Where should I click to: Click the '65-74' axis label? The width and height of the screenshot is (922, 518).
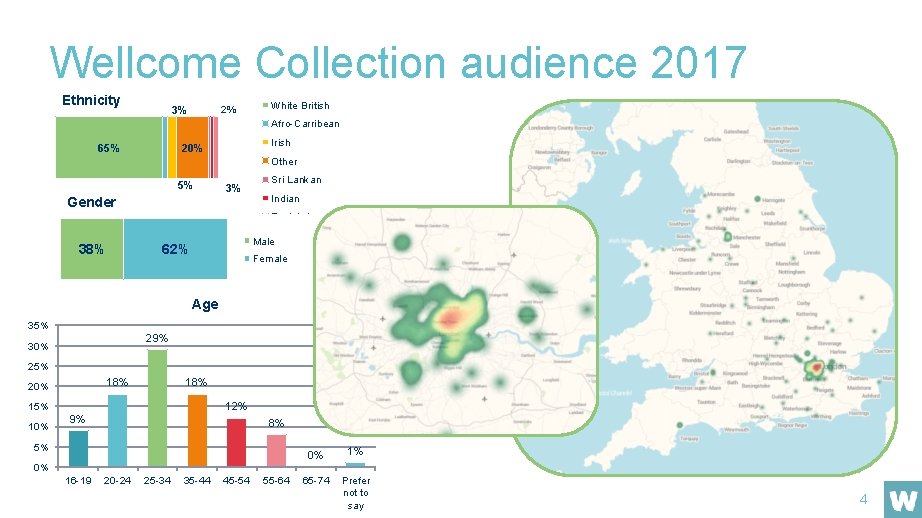click(x=316, y=480)
